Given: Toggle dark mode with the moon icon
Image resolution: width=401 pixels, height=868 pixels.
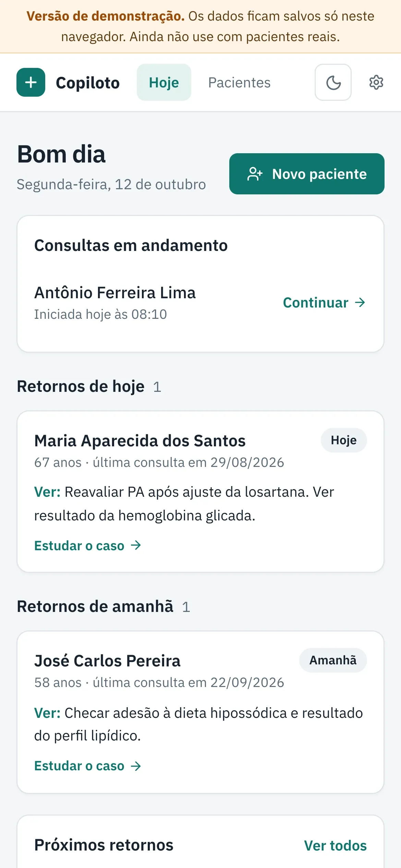Looking at the screenshot, I should (x=333, y=82).
